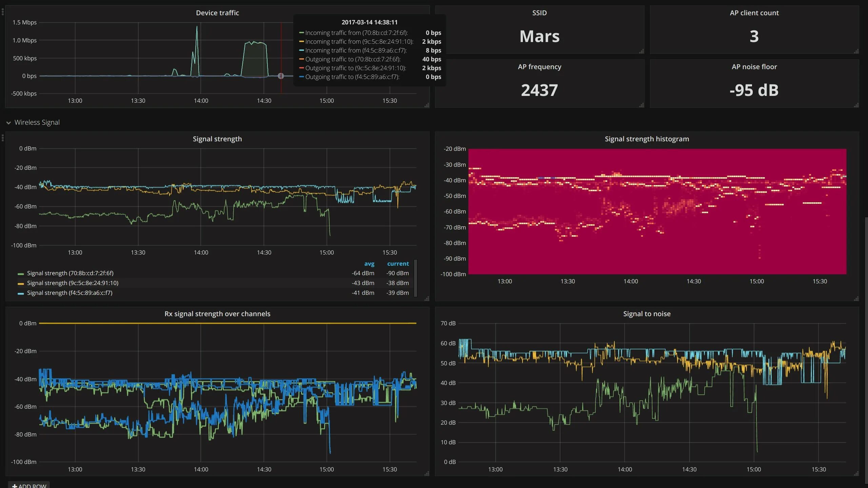Open the SSID panel title menu
The height and width of the screenshot is (488, 868).
[539, 13]
